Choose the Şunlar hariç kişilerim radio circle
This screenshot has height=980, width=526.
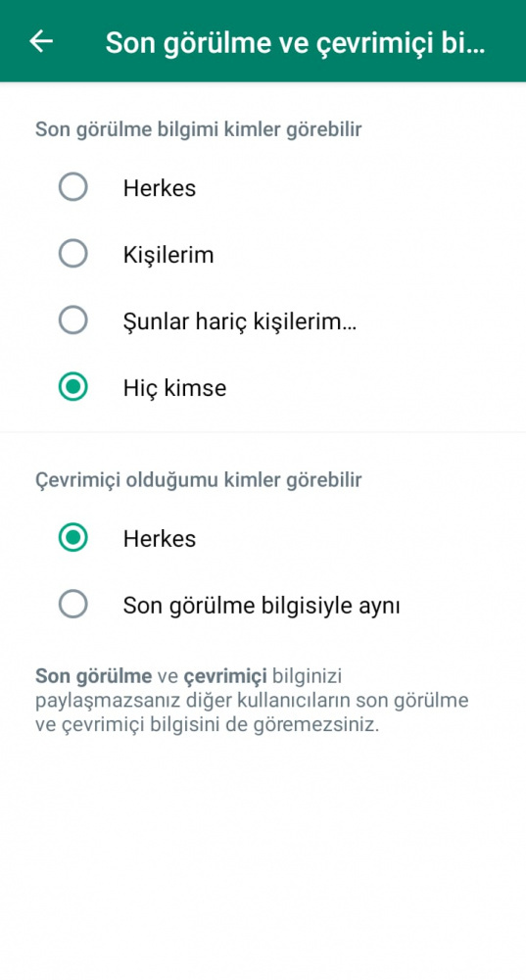pyautogui.click(x=73, y=320)
